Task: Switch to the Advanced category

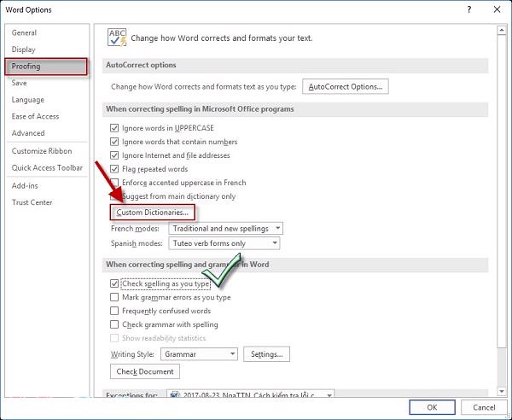Action: (x=28, y=133)
